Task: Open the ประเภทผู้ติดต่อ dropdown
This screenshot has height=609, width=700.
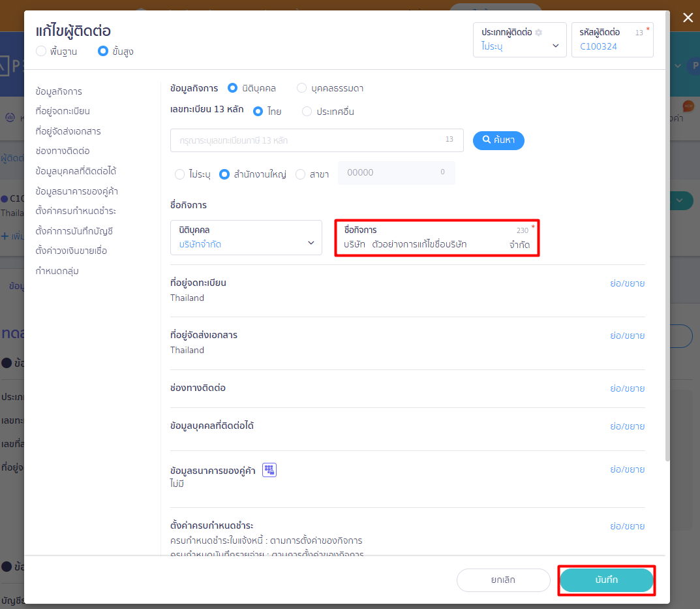Action: (520, 40)
